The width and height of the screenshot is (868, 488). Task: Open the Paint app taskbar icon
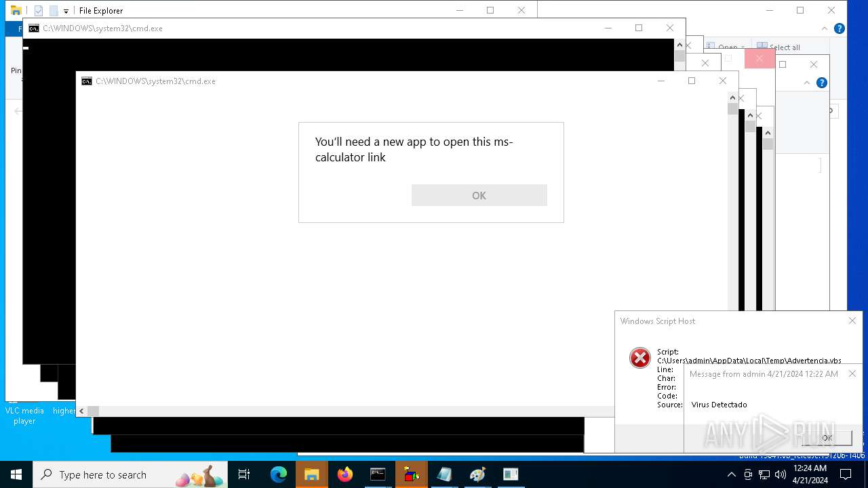click(477, 474)
